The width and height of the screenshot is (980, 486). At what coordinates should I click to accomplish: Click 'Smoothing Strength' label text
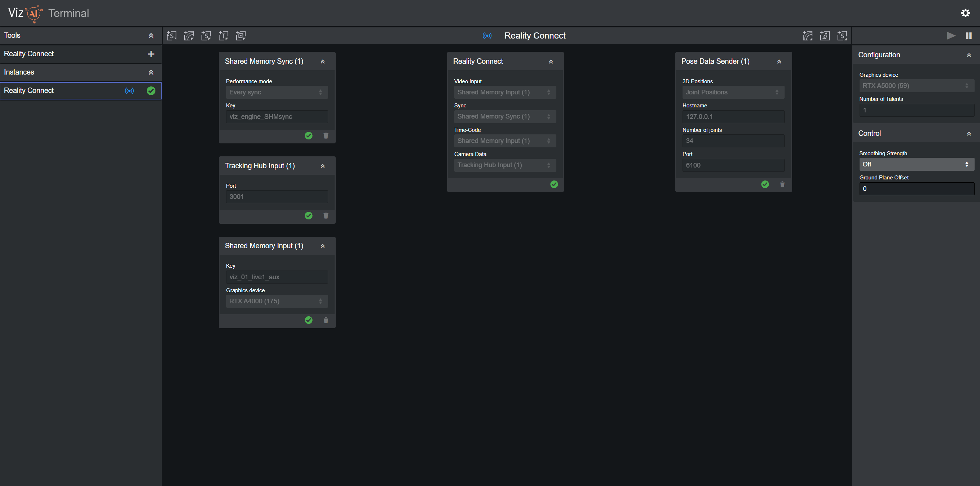[883, 153]
